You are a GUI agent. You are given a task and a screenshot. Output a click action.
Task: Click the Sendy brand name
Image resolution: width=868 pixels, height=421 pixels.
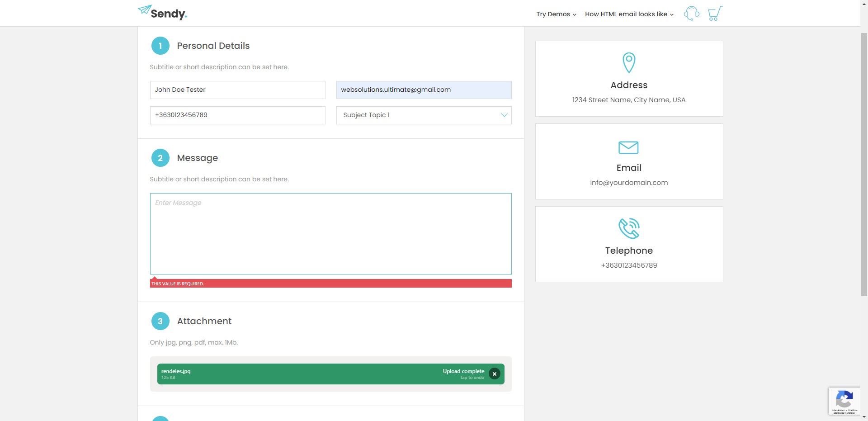click(x=169, y=14)
